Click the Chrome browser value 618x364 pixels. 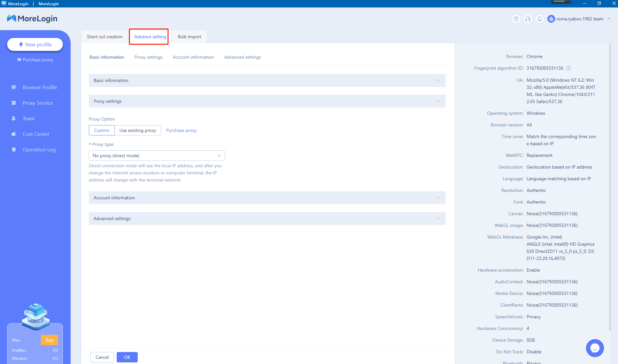point(534,56)
